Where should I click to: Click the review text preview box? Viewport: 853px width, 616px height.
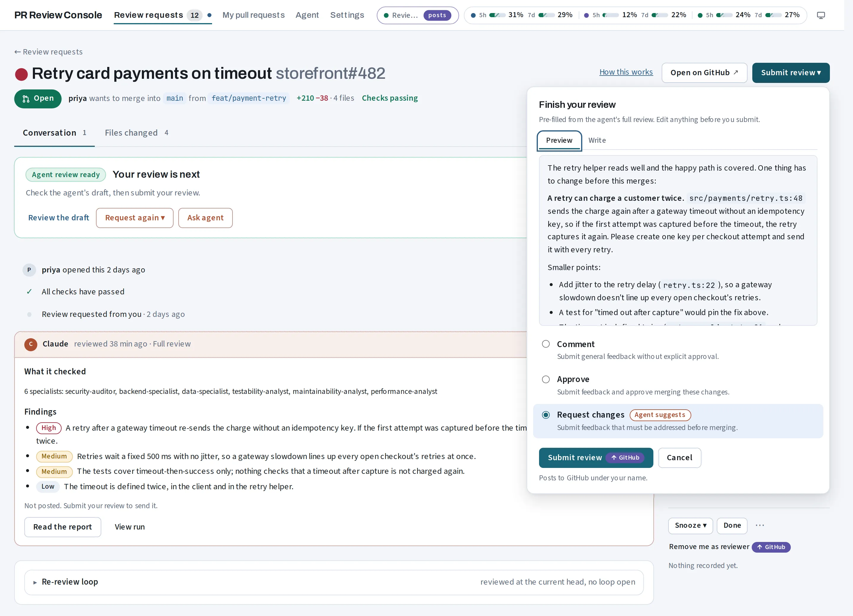tap(678, 241)
